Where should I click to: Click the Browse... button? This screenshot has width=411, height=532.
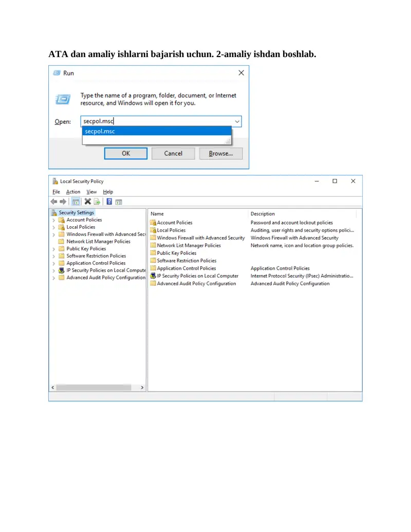(221, 153)
